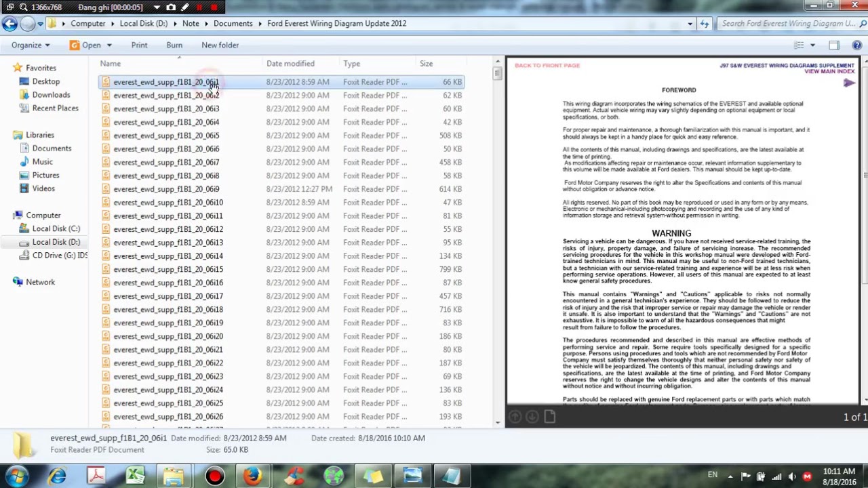Select Network in navigation pane

[40, 282]
